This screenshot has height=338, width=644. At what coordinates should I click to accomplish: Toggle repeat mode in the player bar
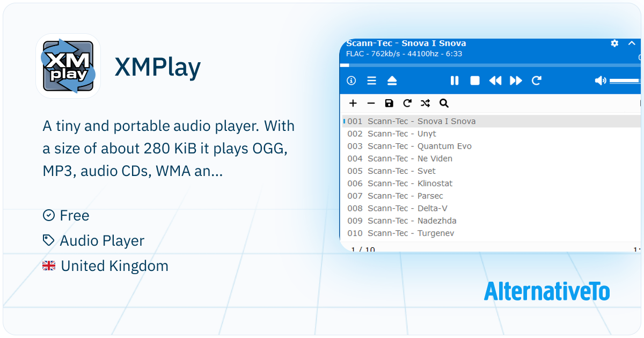[536, 80]
